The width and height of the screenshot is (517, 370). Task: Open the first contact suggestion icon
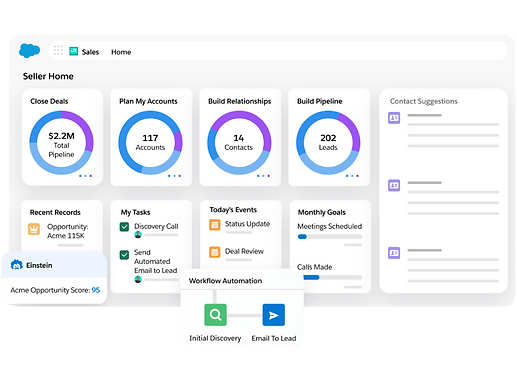394,118
